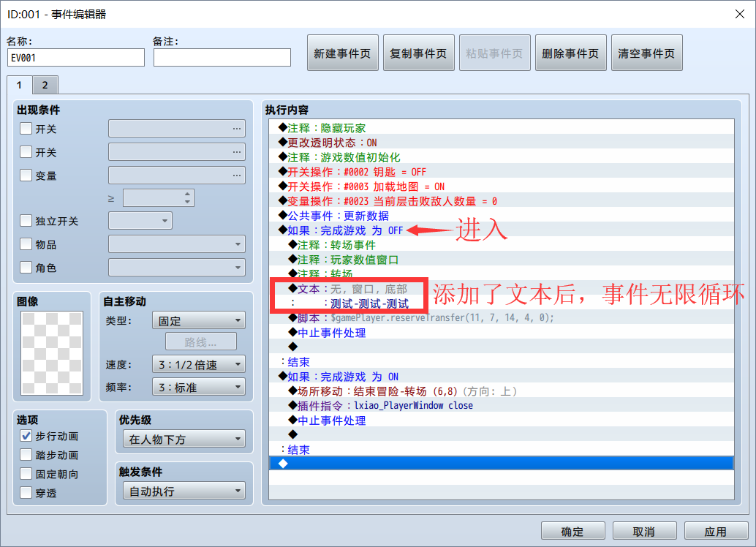
Task: Open the first switch selector ellipsis button
Action: pyautogui.click(x=236, y=129)
